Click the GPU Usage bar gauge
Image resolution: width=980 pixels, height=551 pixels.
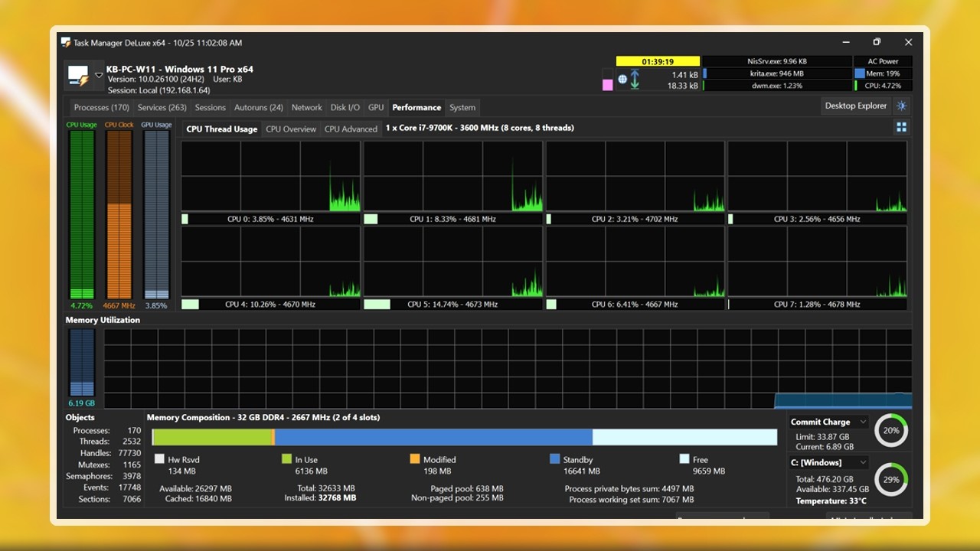click(156, 214)
